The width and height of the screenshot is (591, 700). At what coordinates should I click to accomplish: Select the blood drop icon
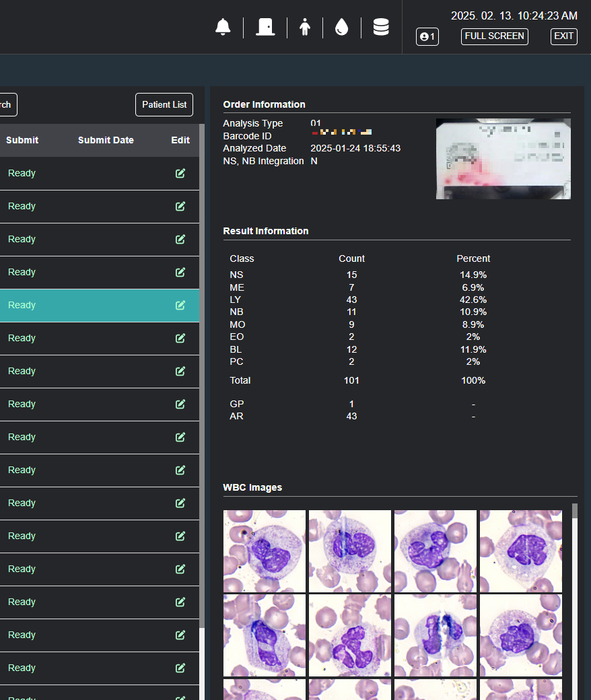tap(341, 27)
